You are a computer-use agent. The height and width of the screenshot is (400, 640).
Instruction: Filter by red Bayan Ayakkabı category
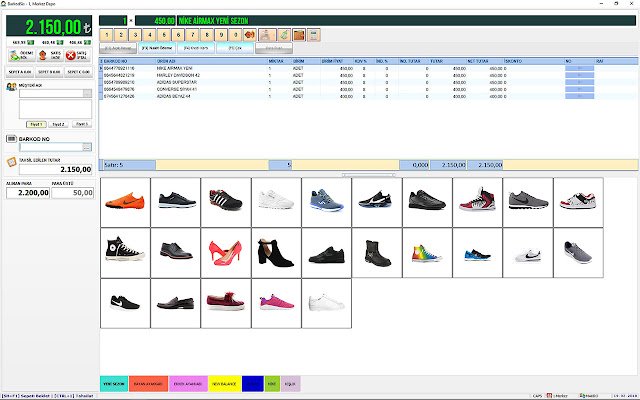(x=148, y=384)
